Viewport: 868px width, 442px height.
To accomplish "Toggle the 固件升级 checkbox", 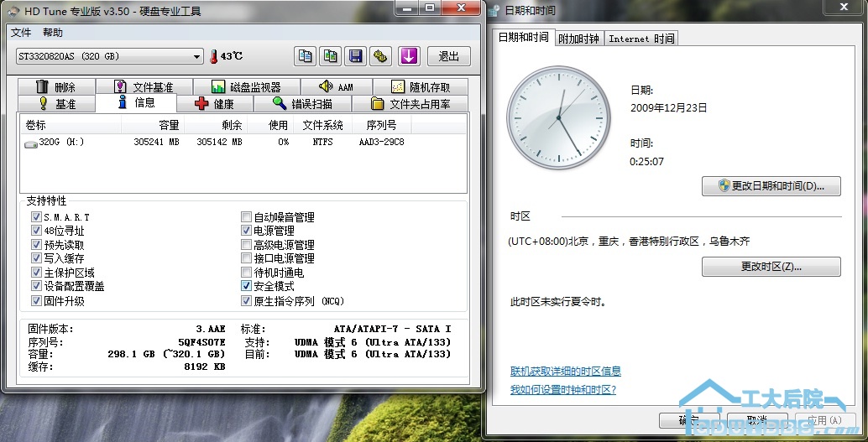I will click(x=36, y=301).
